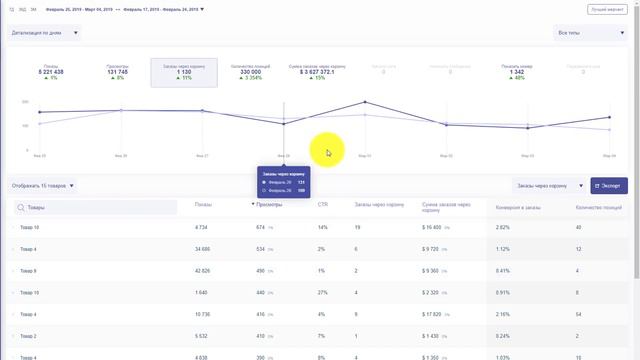This screenshot has height=360, width=640.
Task: Click the Товар 8 row name
Action: coord(28,271)
